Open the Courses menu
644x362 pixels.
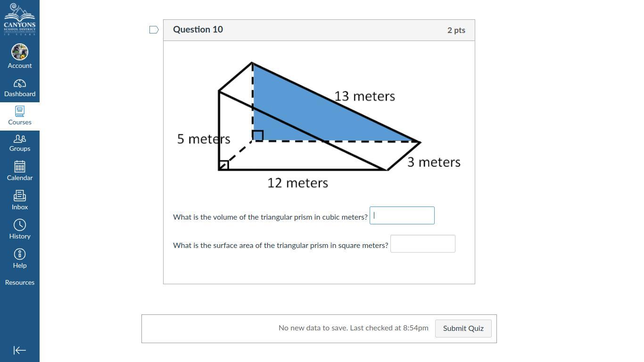(20, 116)
